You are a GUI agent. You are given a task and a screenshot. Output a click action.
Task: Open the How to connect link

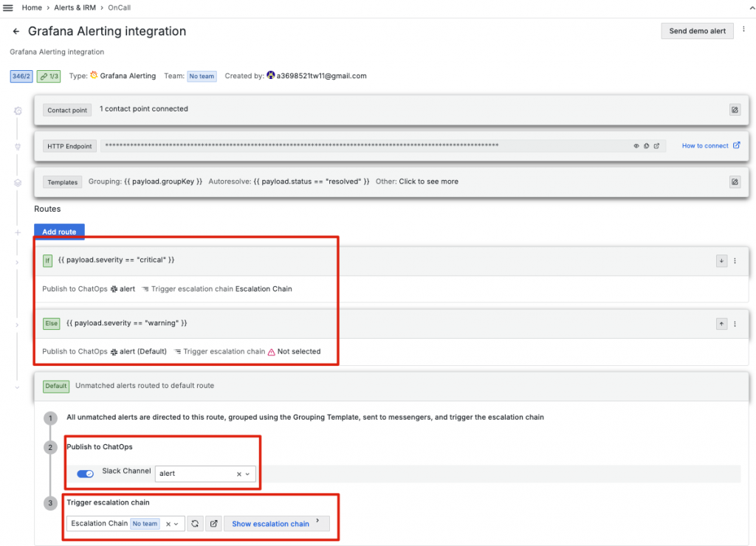click(x=704, y=145)
